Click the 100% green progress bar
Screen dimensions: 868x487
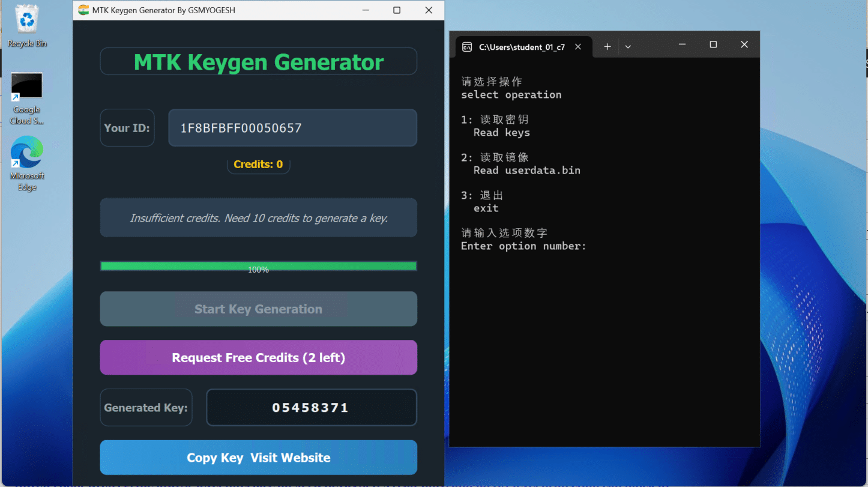click(258, 266)
